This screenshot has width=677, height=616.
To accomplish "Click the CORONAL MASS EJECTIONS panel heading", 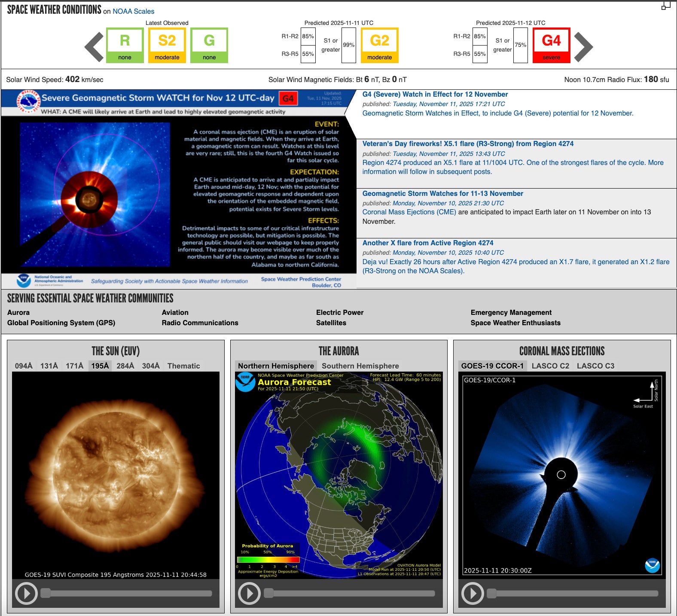I will (562, 351).
